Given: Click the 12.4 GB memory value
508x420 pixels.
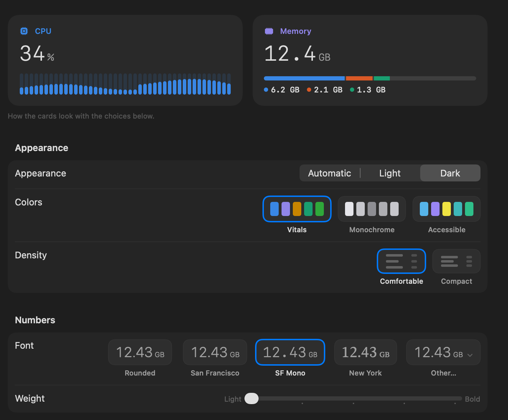Looking at the screenshot, I should (297, 54).
